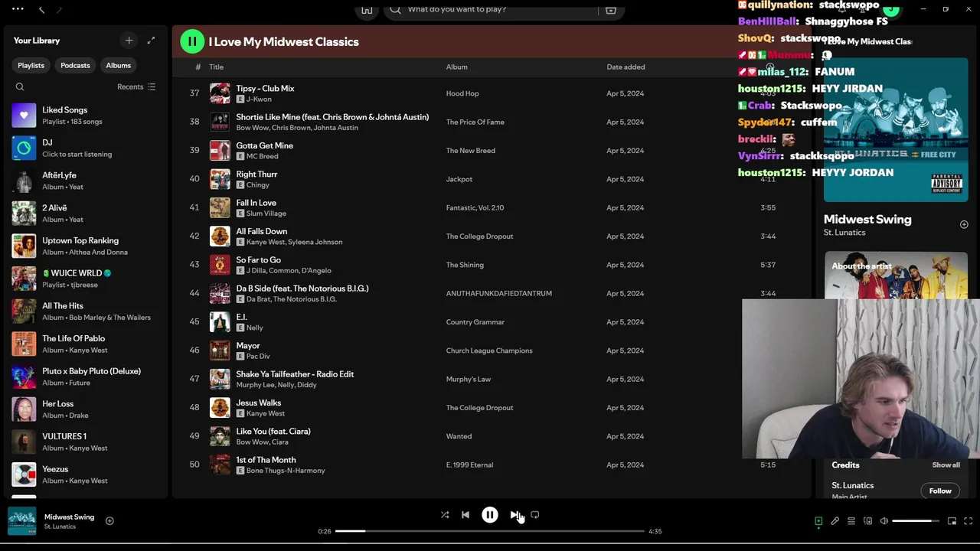Open the 2 Alivë album

tap(84, 214)
